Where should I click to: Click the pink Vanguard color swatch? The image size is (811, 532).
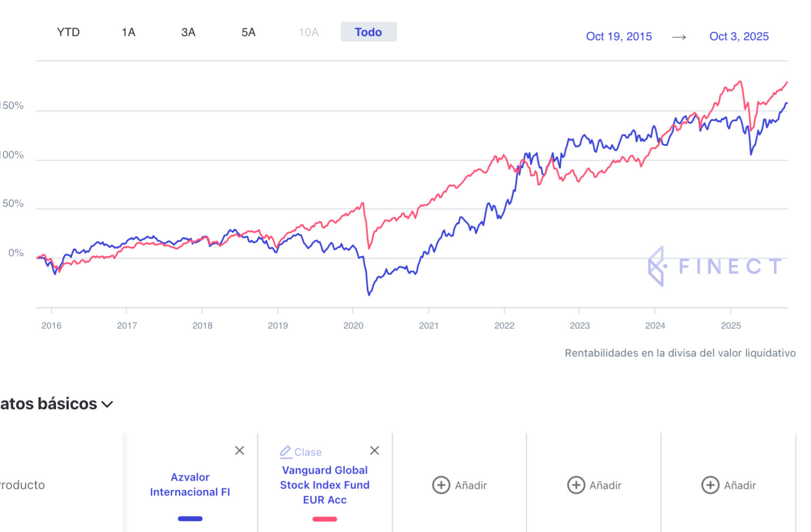[325, 519]
